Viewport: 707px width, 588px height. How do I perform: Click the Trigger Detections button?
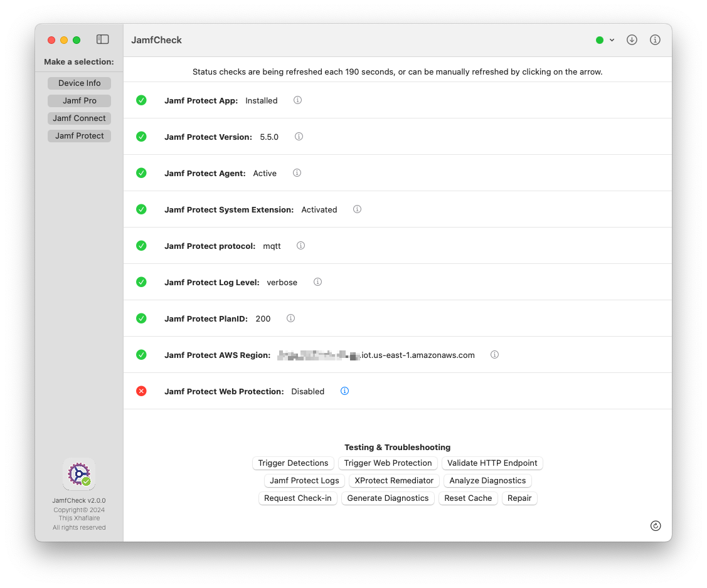(x=293, y=463)
